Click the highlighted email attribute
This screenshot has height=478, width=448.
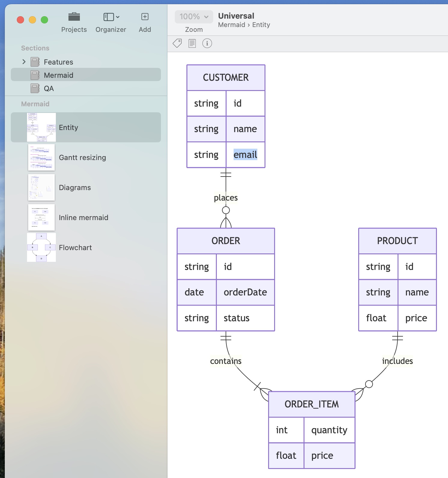(245, 155)
